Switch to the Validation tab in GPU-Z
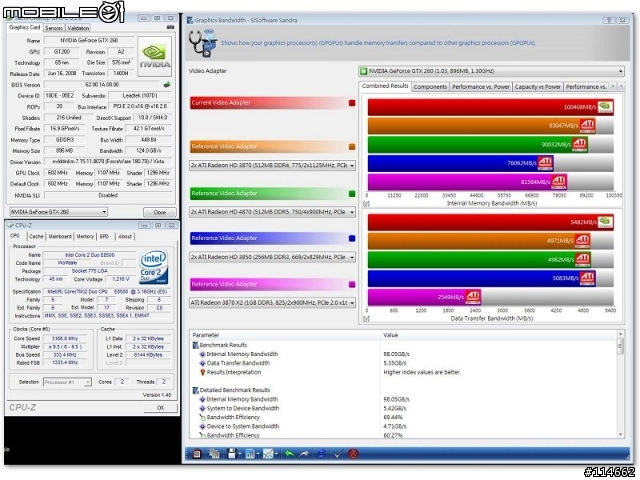This screenshot has width=640, height=480. coord(78,28)
